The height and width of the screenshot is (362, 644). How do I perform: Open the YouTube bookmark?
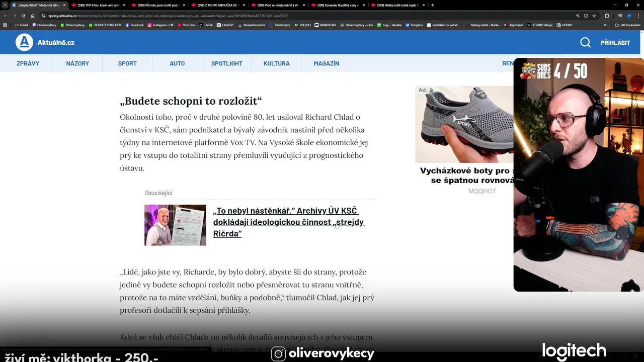pos(186,25)
